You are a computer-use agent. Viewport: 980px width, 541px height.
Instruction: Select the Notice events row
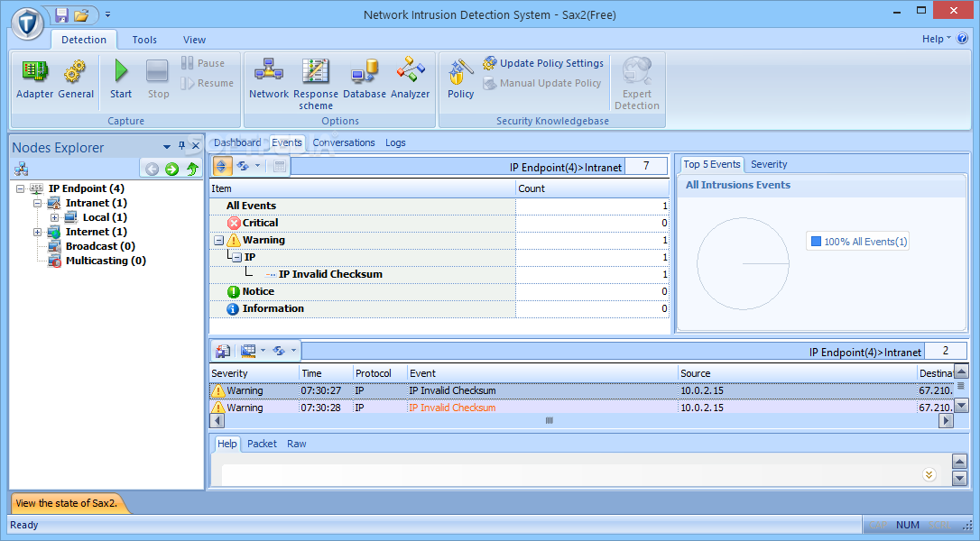tap(439, 292)
